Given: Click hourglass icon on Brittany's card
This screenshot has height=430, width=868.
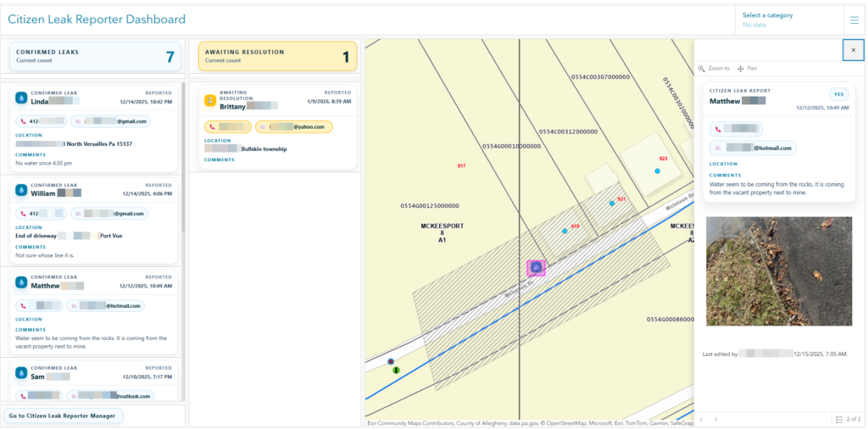Looking at the screenshot, I should [210, 100].
